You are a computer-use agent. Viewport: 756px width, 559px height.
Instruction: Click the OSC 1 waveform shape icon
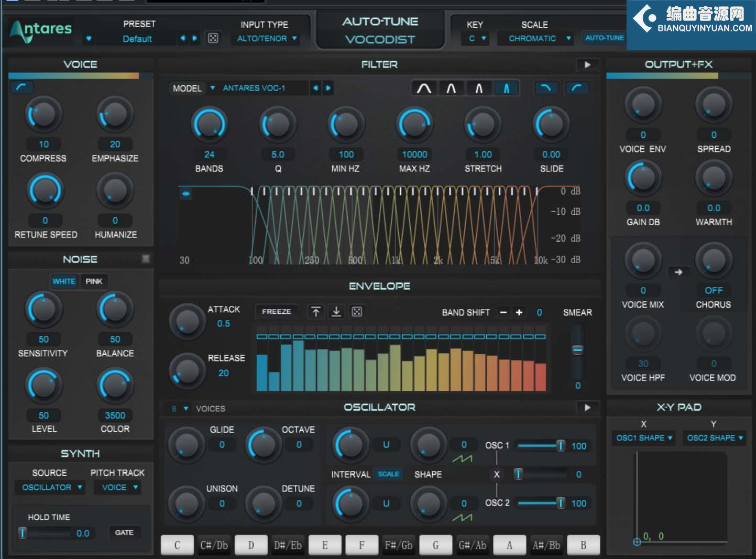click(x=462, y=459)
